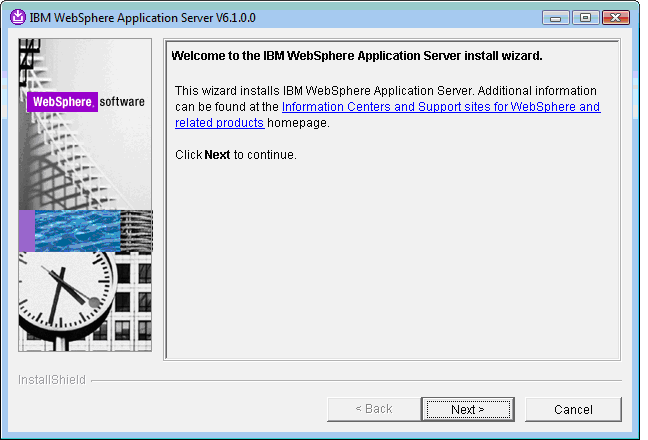Click the clock image in the side banner
The width and height of the screenshot is (648, 440).
66,297
